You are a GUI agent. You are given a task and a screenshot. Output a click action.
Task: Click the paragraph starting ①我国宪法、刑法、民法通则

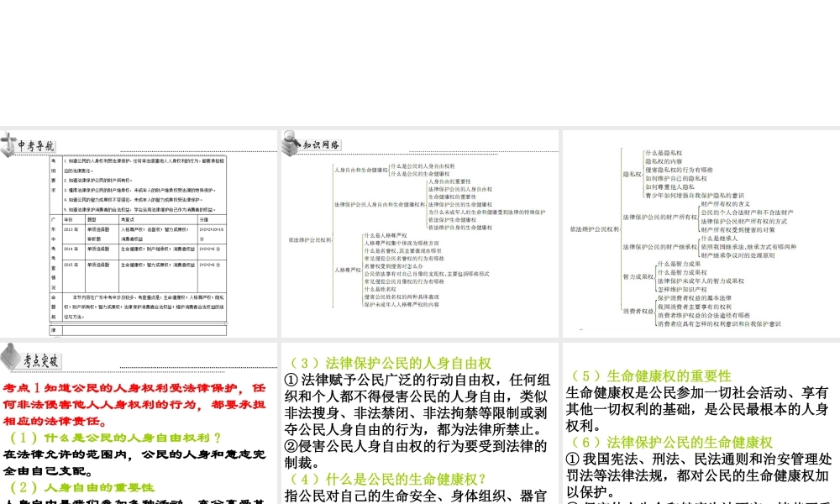[699, 475]
